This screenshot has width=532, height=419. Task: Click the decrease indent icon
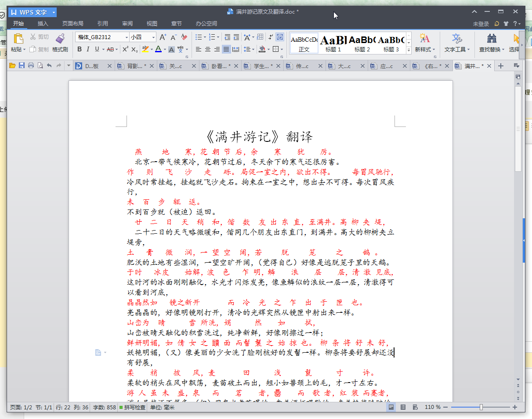click(227, 37)
